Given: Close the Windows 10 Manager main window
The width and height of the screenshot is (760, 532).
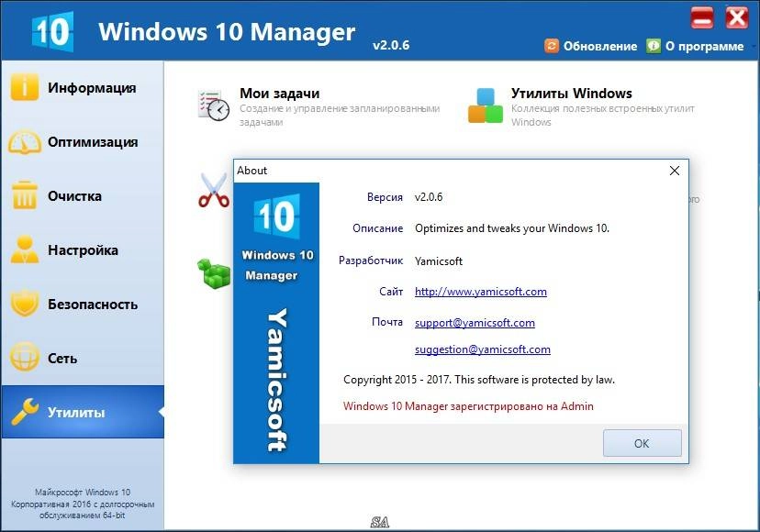Looking at the screenshot, I should (x=737, y=18).
